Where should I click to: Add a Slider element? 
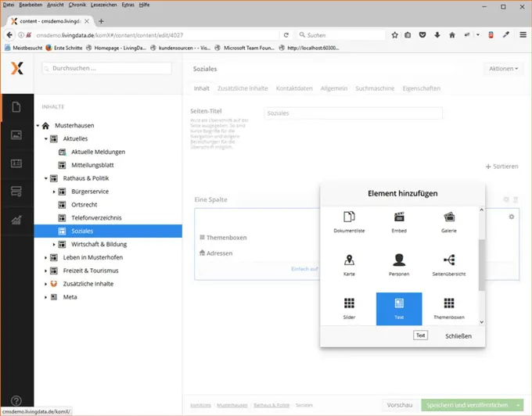pyautogui.click(x=349, y=305)
